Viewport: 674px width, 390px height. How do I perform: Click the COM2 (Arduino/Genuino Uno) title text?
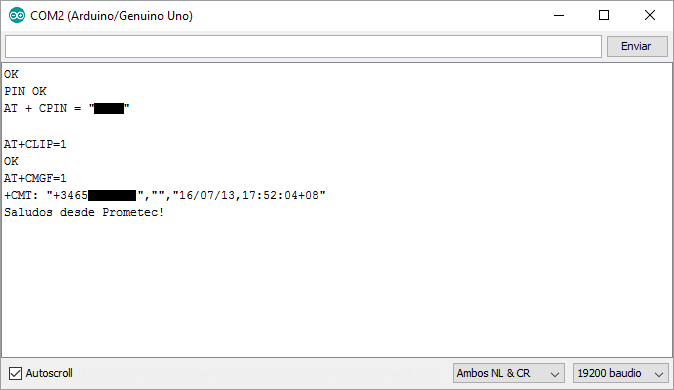click(x=111, y=16)
